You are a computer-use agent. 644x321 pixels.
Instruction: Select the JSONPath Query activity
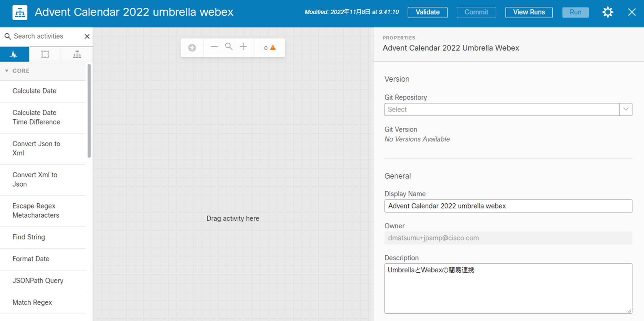coord(43,281)
